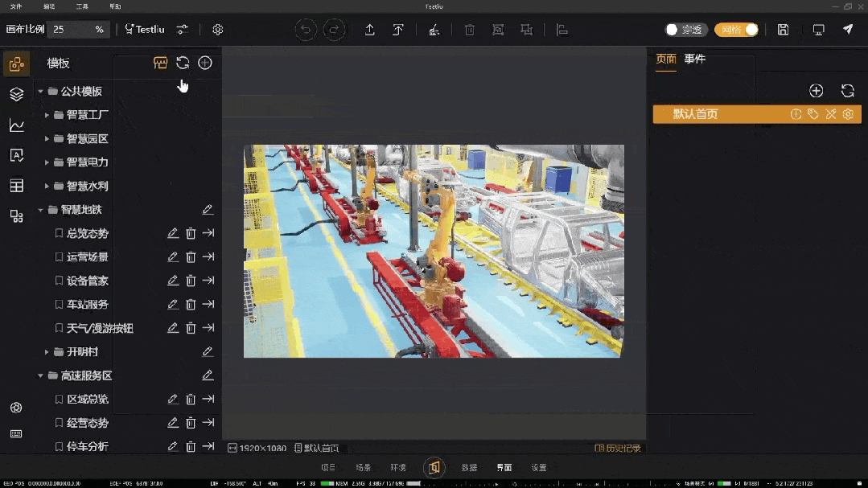Click the undo arrow button
Screen dimensions: 868x488
306,30
